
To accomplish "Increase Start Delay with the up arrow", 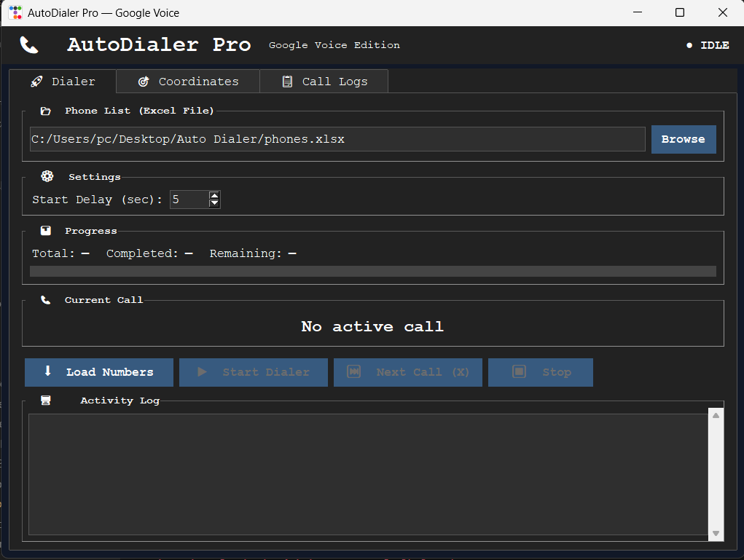I will click(214, 195).
